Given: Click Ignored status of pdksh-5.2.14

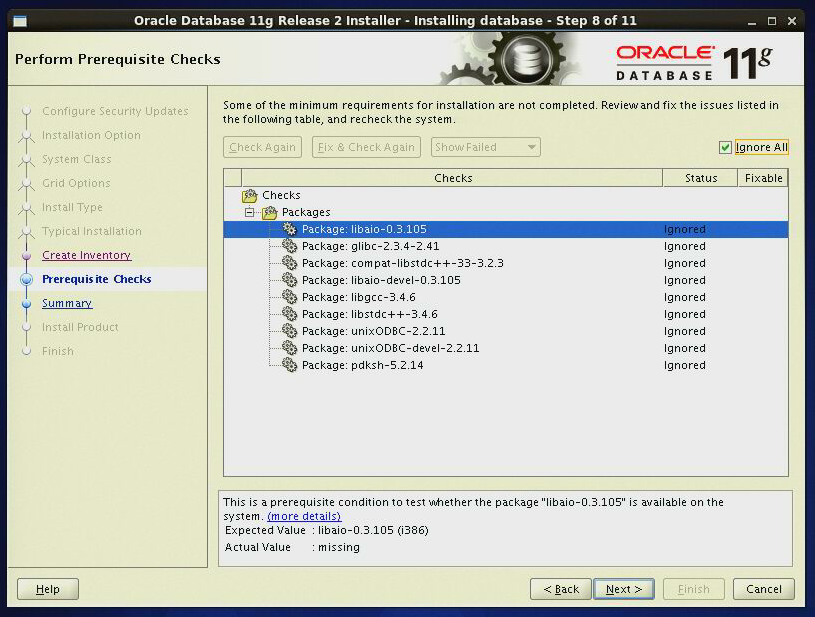Looking at the screenshot, I should (685, 365).
